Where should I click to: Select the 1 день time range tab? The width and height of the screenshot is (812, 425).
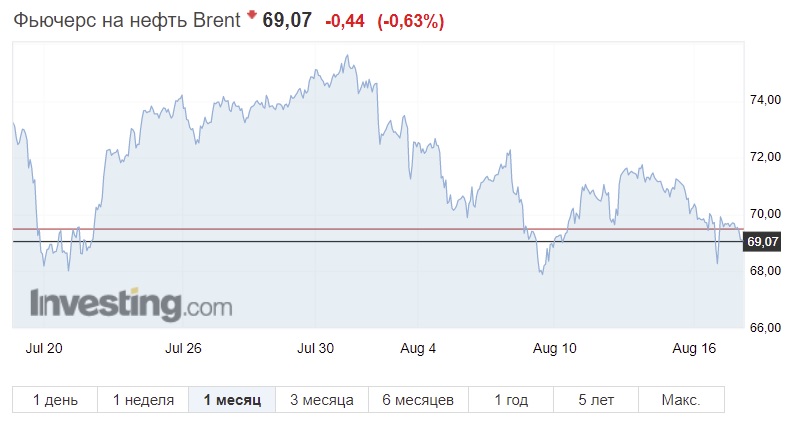point(55,400)
